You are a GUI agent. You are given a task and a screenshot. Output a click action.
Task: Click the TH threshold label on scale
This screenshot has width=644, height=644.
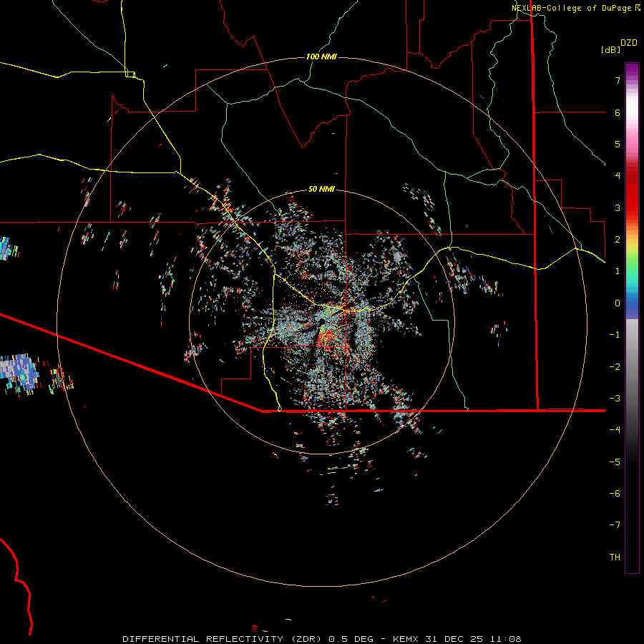pyautogui.click(x=615, y=557)
